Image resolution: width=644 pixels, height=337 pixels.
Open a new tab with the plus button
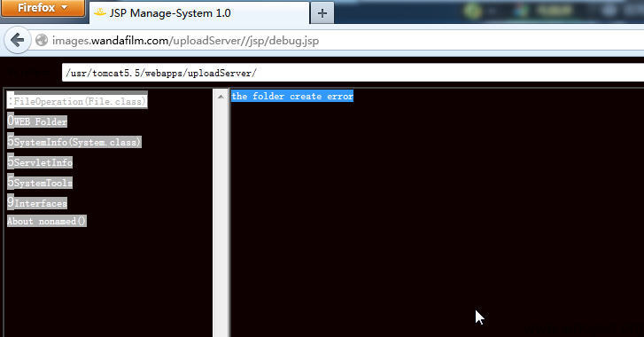322,13
